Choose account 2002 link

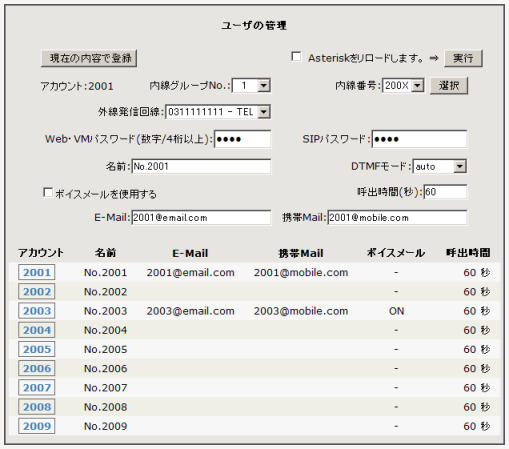coord(37,292)
